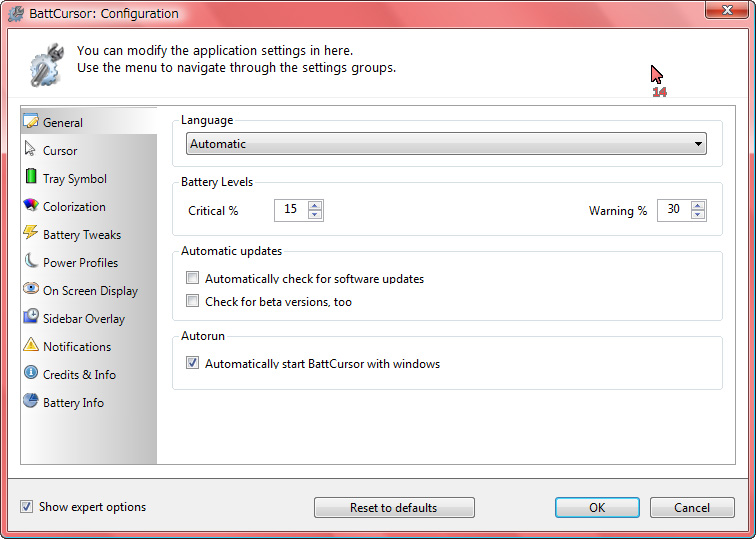Confirm settings with OK button
Viewport: 756px width, 539px height.
[x=597, y=508]
